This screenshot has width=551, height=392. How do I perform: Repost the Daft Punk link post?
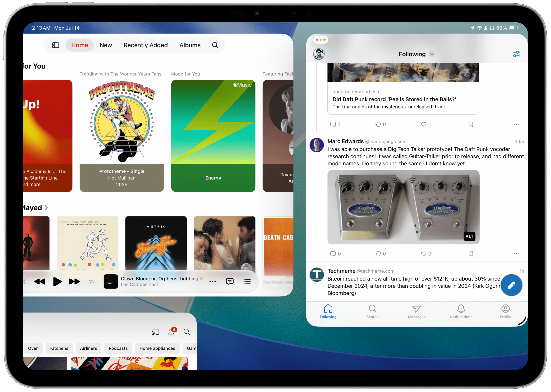pos(380,124)
